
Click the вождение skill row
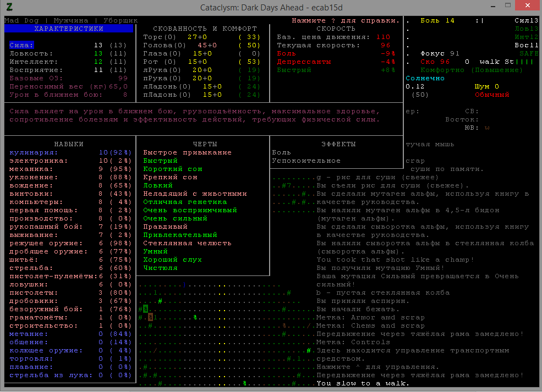point(70,185)
